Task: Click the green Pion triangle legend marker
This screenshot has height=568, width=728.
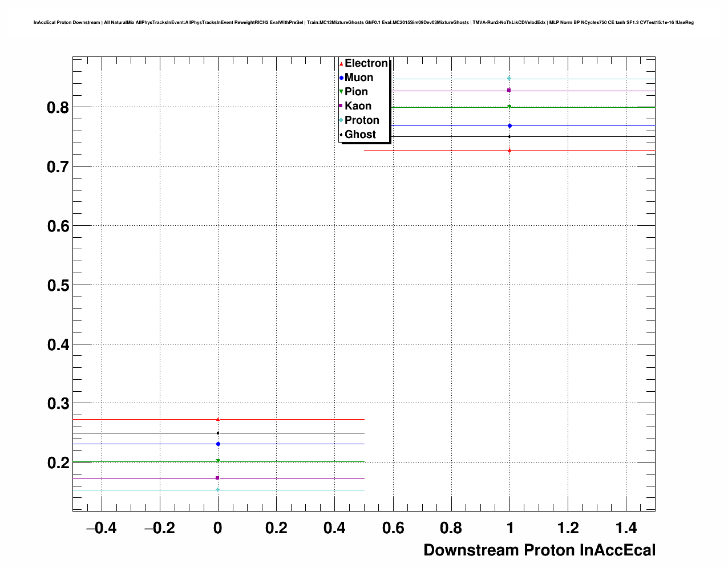Action: pos(341,92)
